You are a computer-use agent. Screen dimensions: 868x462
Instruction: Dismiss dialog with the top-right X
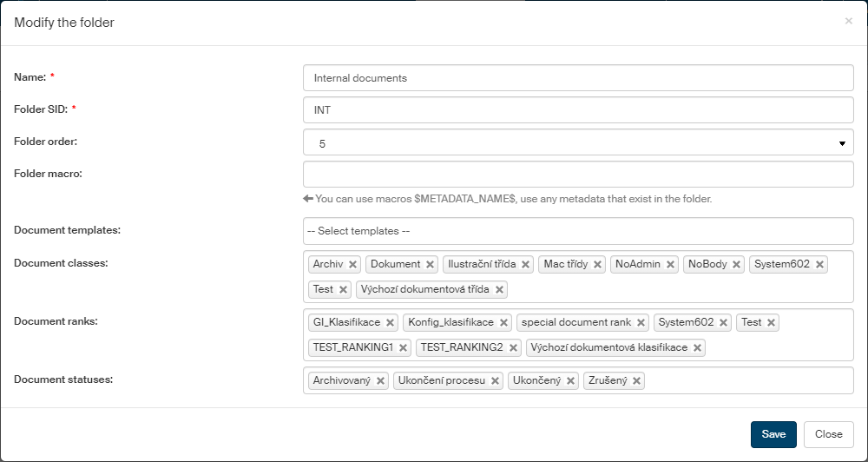click(849, 21)
